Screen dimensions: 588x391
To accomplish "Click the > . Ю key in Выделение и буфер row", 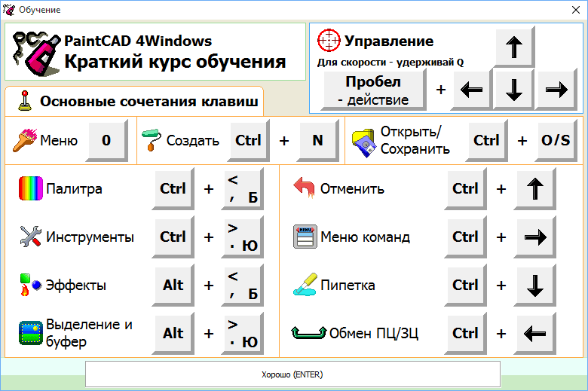I will pyautogui.click(x=242, y=333).
